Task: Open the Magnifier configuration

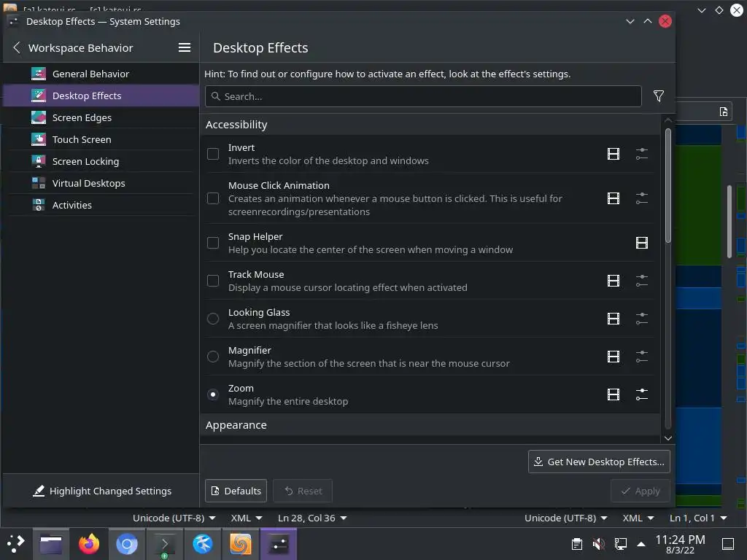Action: tap(642, 357)
